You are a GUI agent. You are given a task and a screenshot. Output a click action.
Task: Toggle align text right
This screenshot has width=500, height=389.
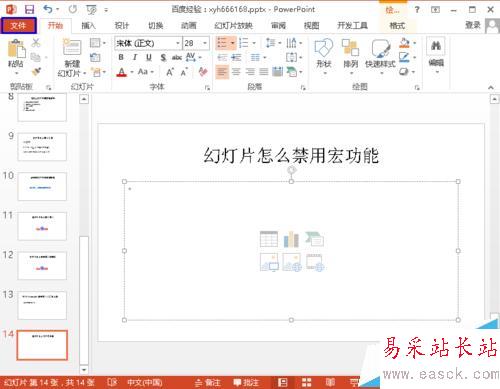(250, 72)
